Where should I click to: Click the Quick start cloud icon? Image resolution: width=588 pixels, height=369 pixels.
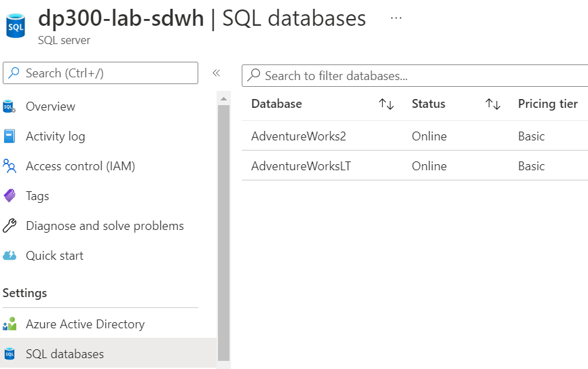point(10,256)
